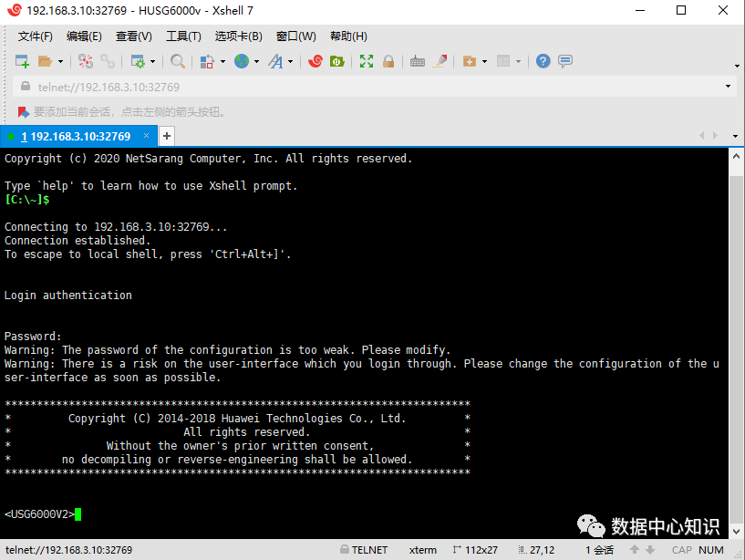This screenshot has height=560, width=745.
Task: Click the Encoding globe icon
Action: 242,61
